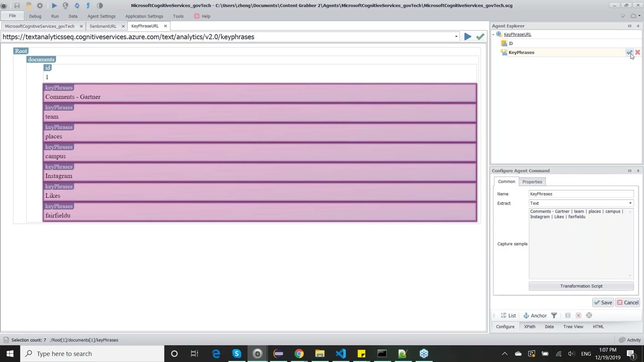Collapse the KeyPhraseURL tree node
The width and height of the screenshot is (644, 362).
click(x=494, y=35)
